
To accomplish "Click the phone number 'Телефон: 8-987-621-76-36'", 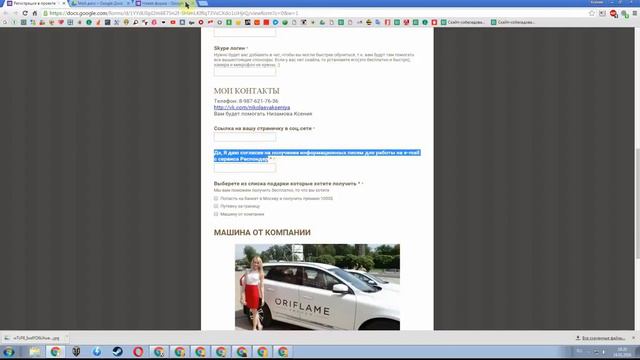I will click(x=246, y=101).
